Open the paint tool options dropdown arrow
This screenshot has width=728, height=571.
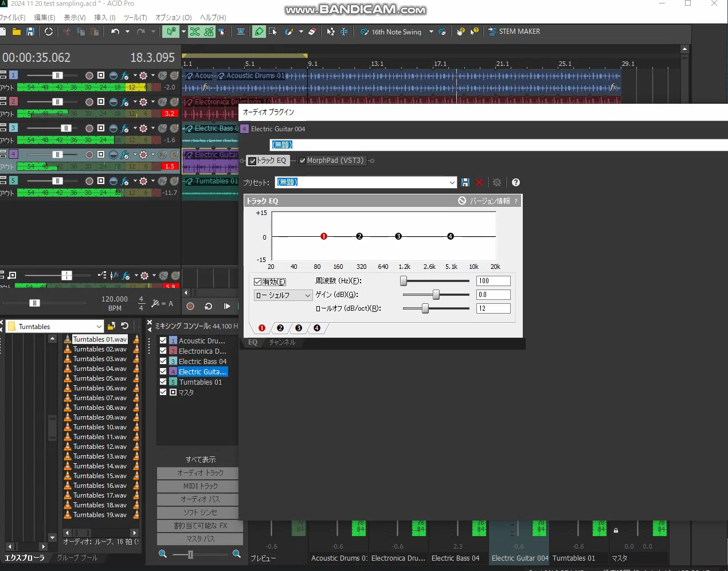[x=300, y=32]
